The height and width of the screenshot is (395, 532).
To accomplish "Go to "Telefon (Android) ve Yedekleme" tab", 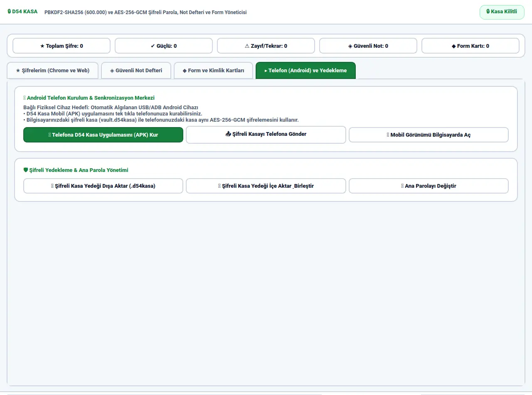I will pos(305,71).
